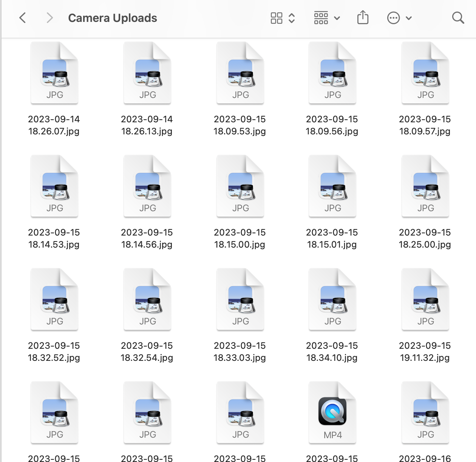Click the QuickTime MP4 file icon
Image resolution: width=476 pixels, height=462 pixels.
coord(332,412)
